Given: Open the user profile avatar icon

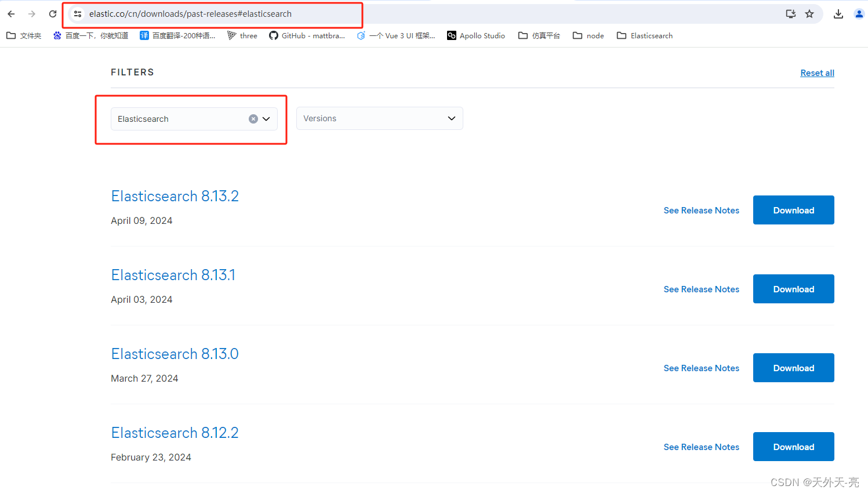Looking at the screenshot, I should click(859, 14).
